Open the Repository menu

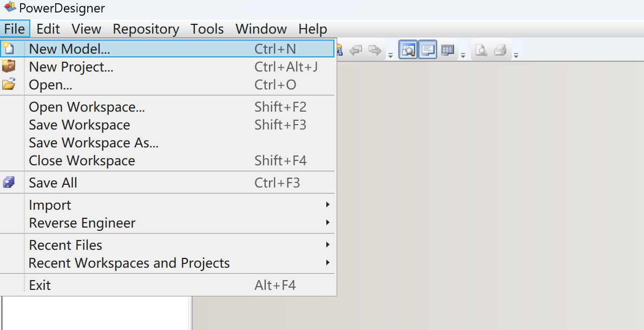point(146,29)
